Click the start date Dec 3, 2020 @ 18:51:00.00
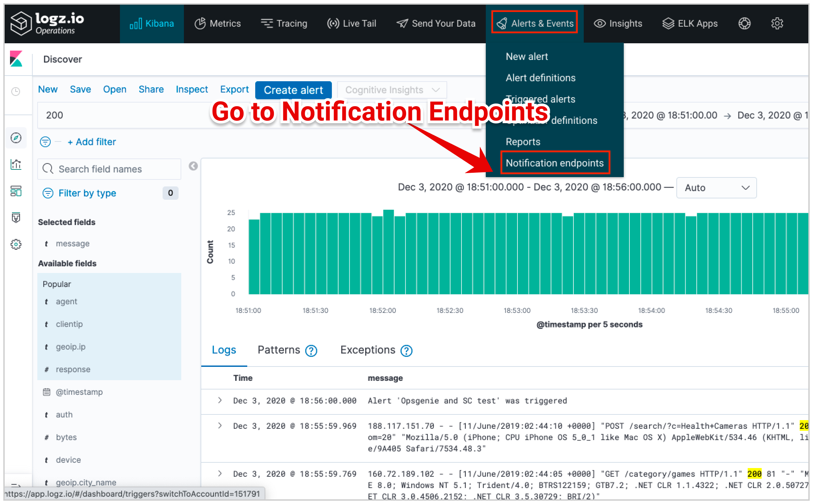The height and width of the screenshot is (504, 813). (x=670, y=115)
